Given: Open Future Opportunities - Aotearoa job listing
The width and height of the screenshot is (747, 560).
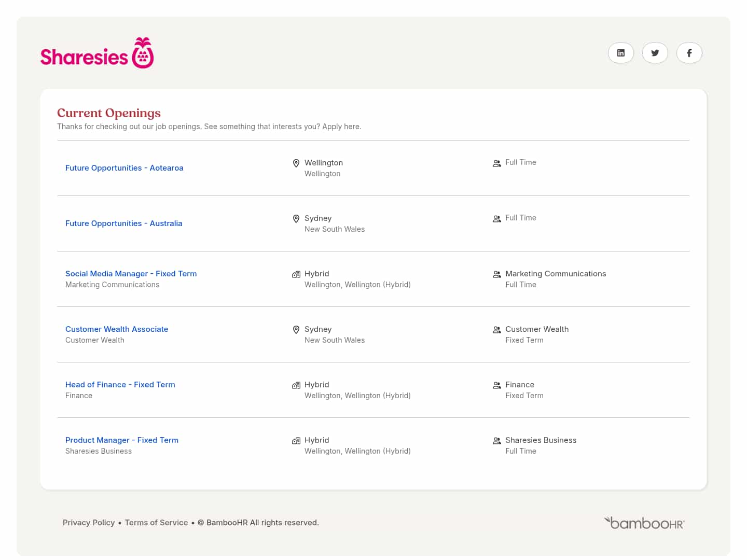Looking at the screenshot, I should pyautogui.click(x=124, y=168).
